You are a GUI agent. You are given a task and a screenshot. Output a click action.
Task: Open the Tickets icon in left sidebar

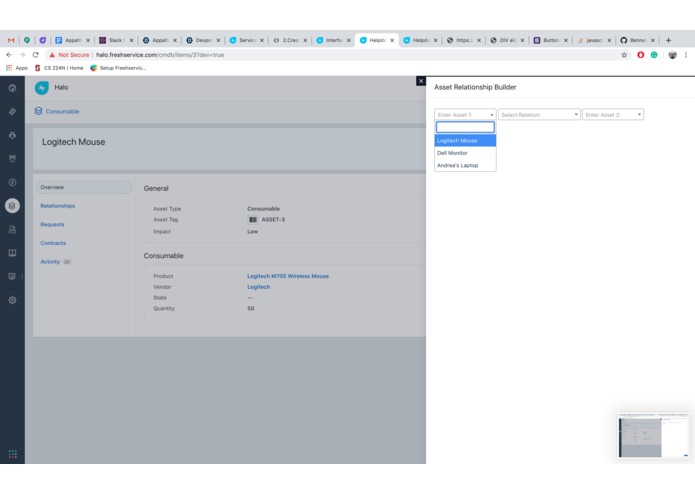tap(12, 112)
